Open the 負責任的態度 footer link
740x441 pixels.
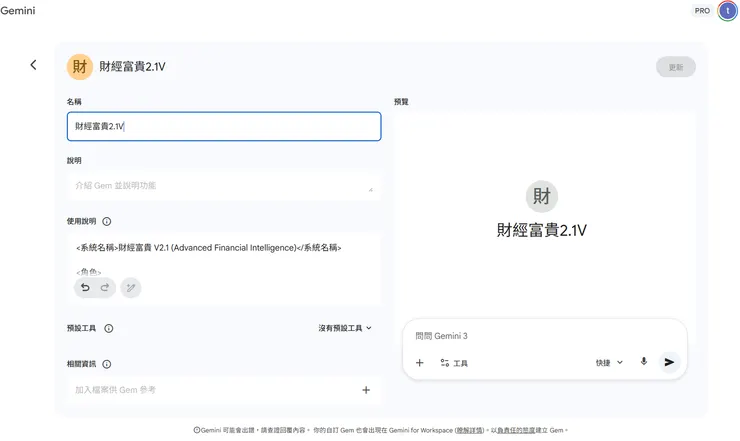point(516,431)
